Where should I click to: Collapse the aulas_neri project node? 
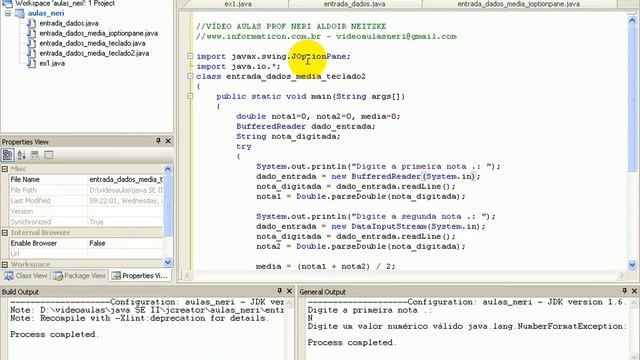pos(8,13)
